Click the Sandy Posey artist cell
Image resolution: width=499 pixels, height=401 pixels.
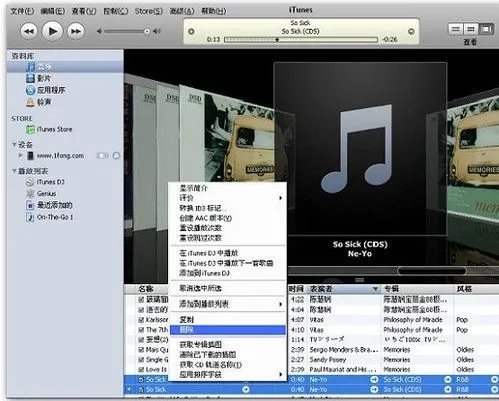(328, 360)
